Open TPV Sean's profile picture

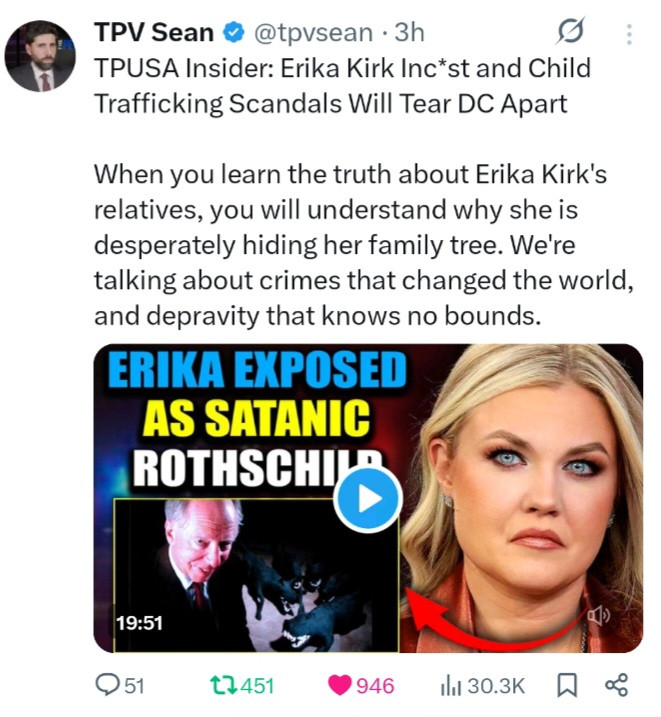tap(40, 55)
